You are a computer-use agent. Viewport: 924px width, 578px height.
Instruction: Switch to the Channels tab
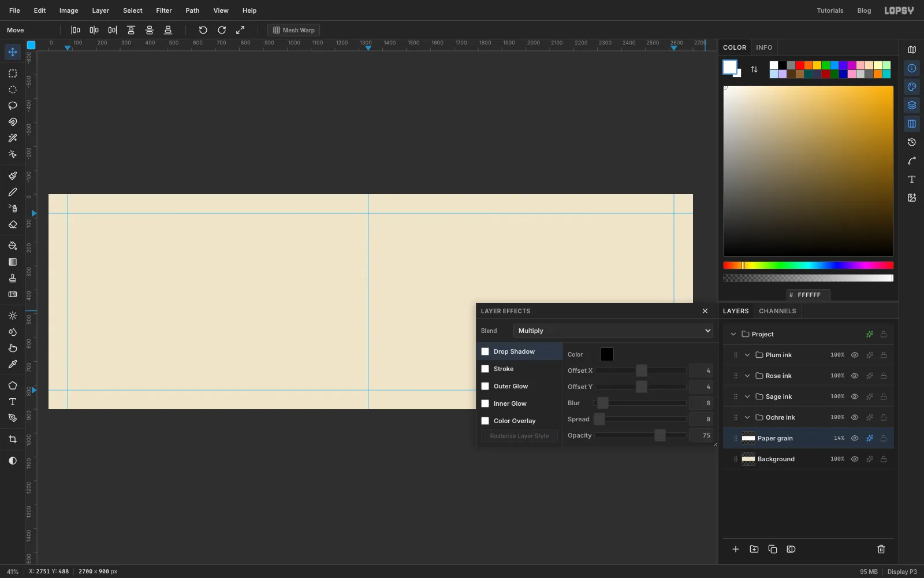click(777, 311)
